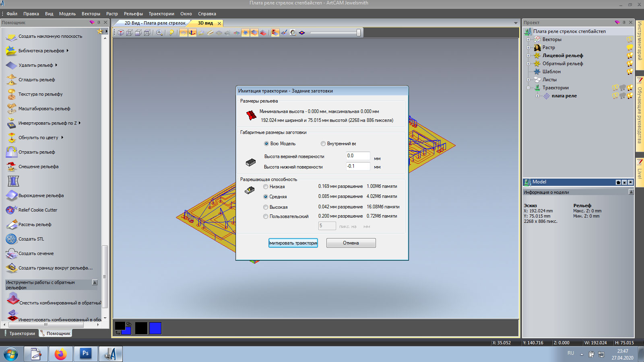Viewport: 644px width, 362px height.
Task: Click the toolpath simulation icon in toolbar
Action: click(275, 33)
